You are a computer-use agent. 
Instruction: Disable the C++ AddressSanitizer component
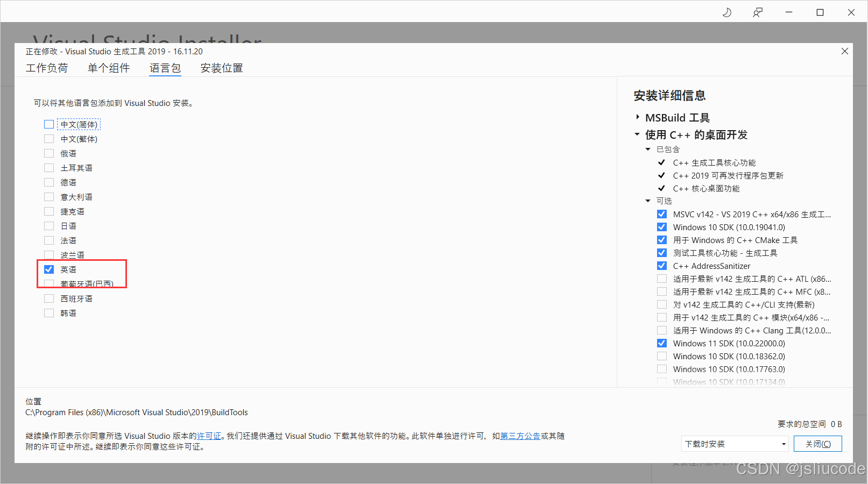coord(661,265)
